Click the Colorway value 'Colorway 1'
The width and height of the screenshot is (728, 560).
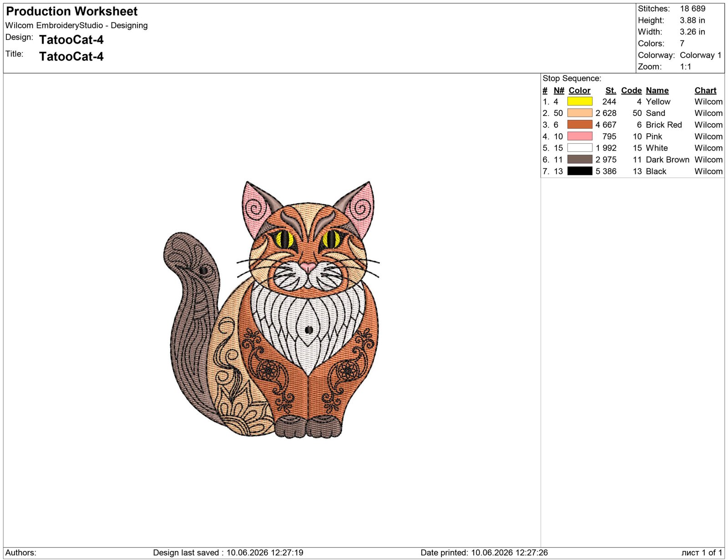click(701, 55)
